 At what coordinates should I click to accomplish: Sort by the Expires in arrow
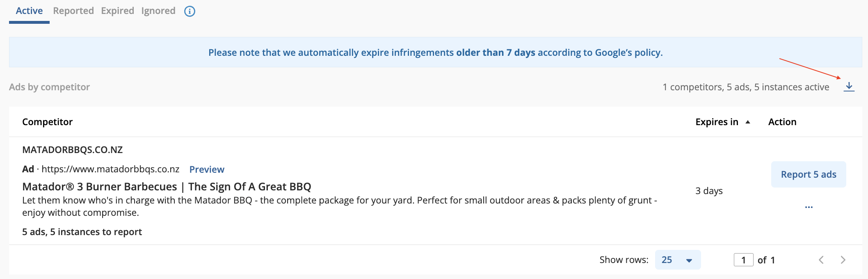(748, 122)
